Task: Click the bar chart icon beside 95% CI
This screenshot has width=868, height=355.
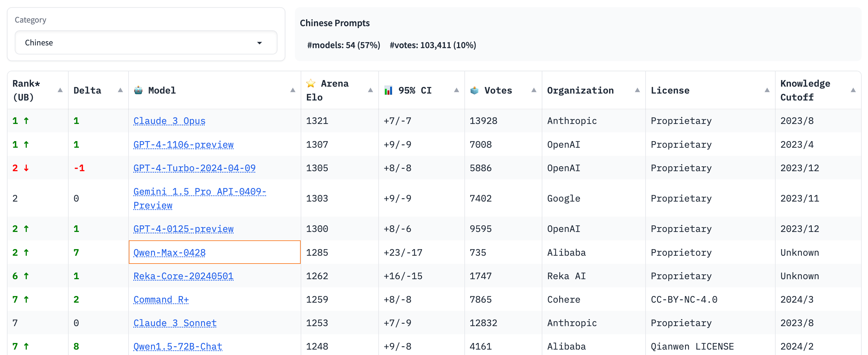Action: (x=388, y=90)
